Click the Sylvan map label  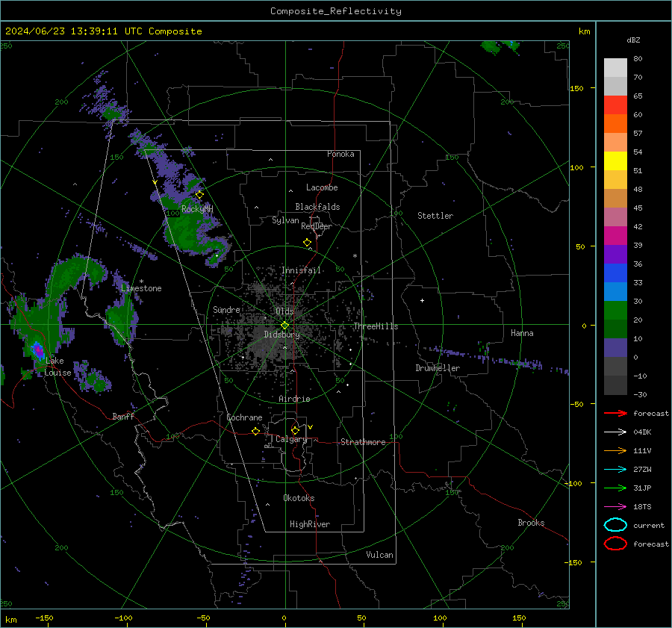(x=285, y=220)
